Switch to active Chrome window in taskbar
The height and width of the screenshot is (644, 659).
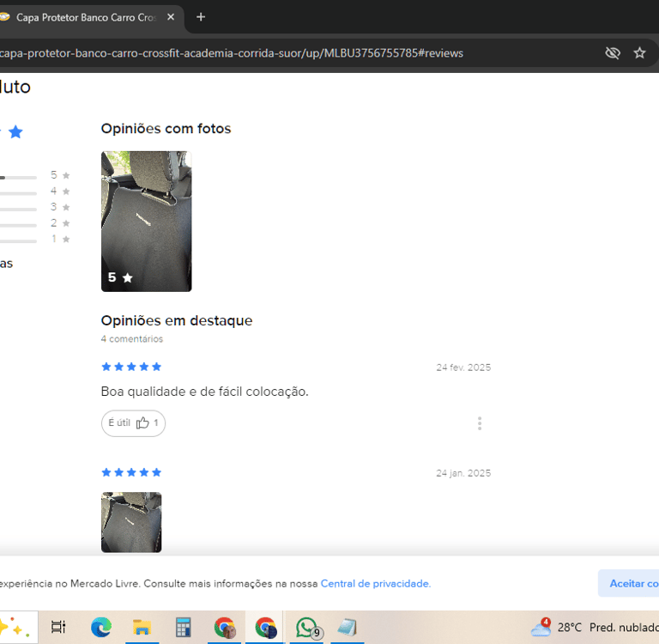[x=266, y=627]
